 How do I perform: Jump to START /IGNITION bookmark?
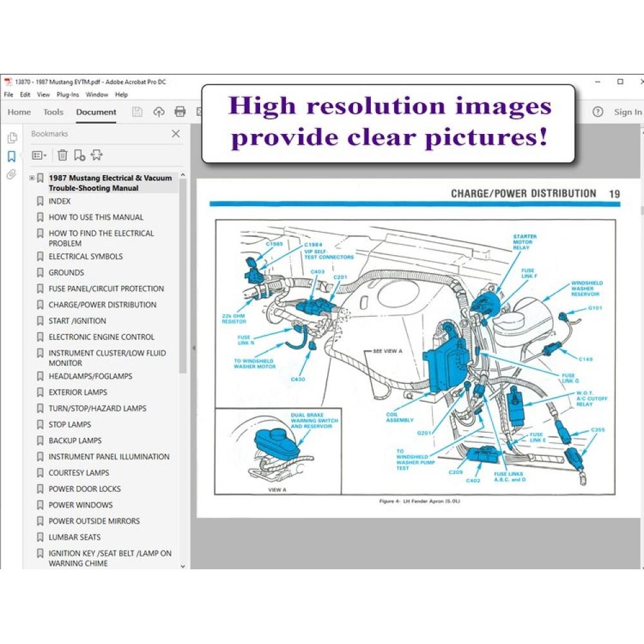77,321
